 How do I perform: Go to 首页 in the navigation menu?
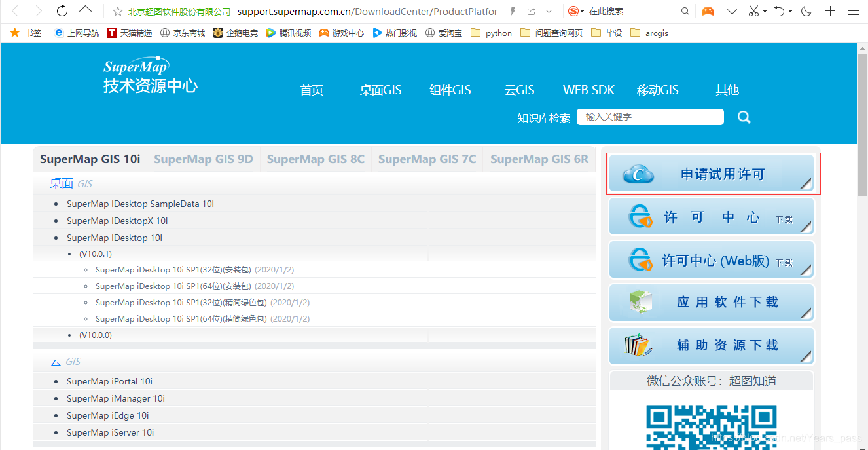point(312,90)
